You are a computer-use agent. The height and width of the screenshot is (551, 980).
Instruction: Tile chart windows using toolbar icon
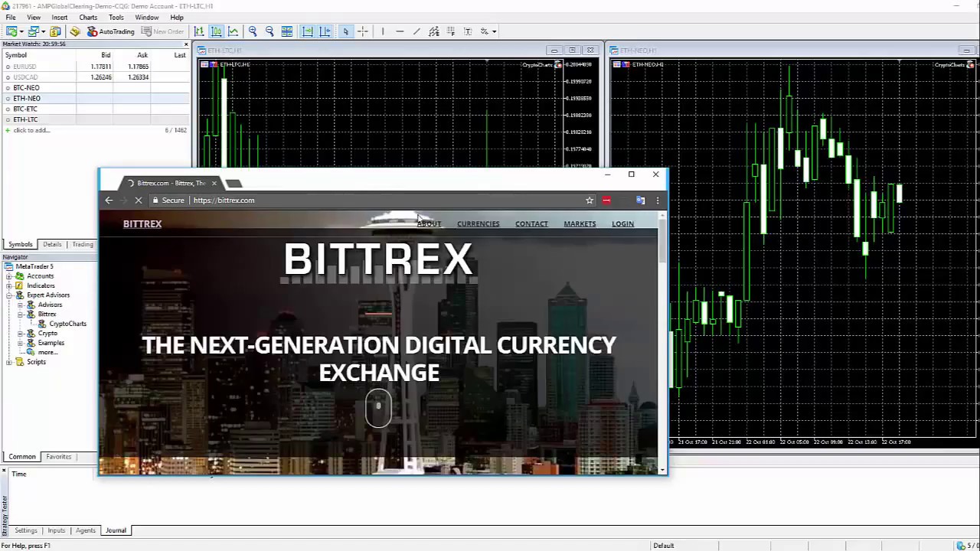pyautogui.click(x=286, y=31)
